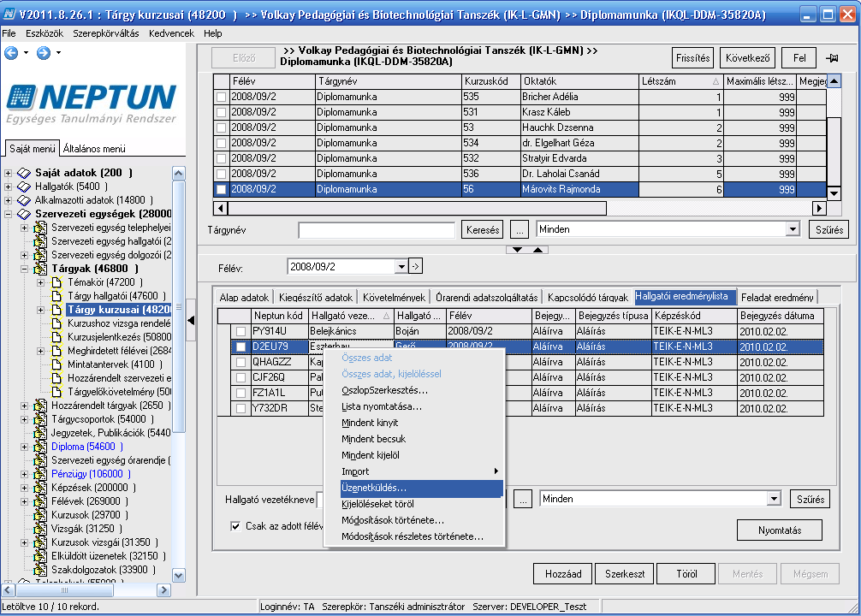Check the box for student QHAGZZ

[x=241, y=363]
